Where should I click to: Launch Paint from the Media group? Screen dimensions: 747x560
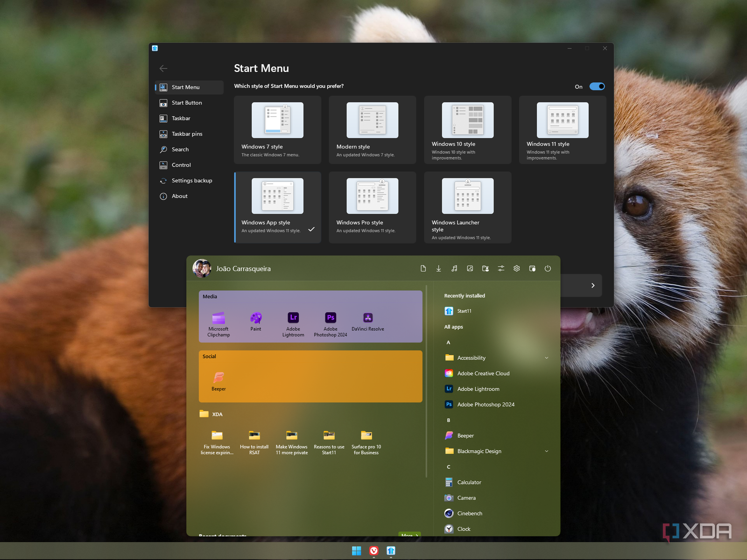pos(256,322)
